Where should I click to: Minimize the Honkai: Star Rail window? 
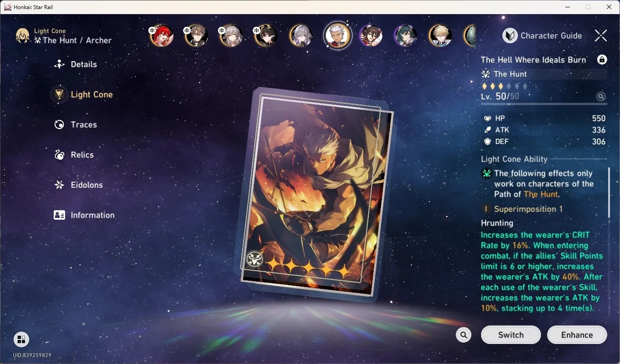click(x=568, y=7)
